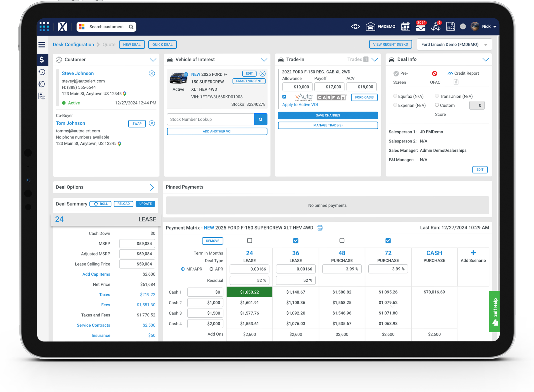Viewport: 534px width, 392px height.
Task: Click the X logo home icon
Action: (62, 27)
